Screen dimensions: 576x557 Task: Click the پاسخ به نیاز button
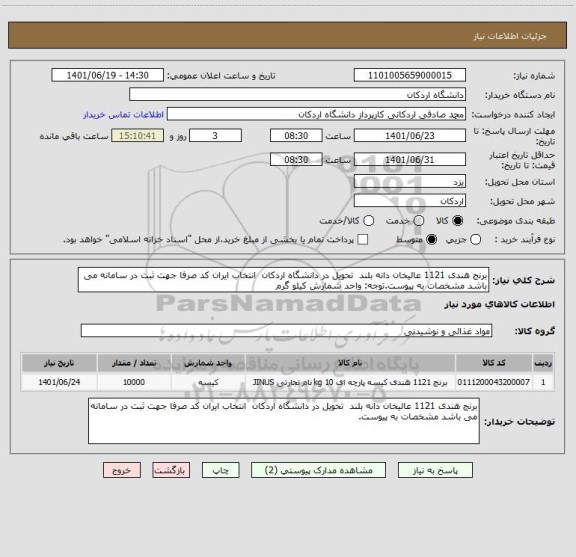point(435,470)
